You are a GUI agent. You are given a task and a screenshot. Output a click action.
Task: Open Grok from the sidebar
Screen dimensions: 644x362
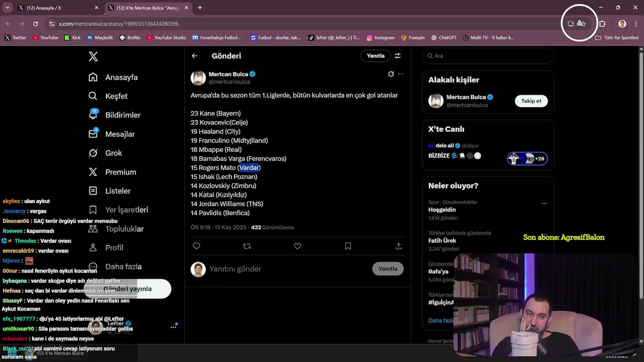pos(105,153)
